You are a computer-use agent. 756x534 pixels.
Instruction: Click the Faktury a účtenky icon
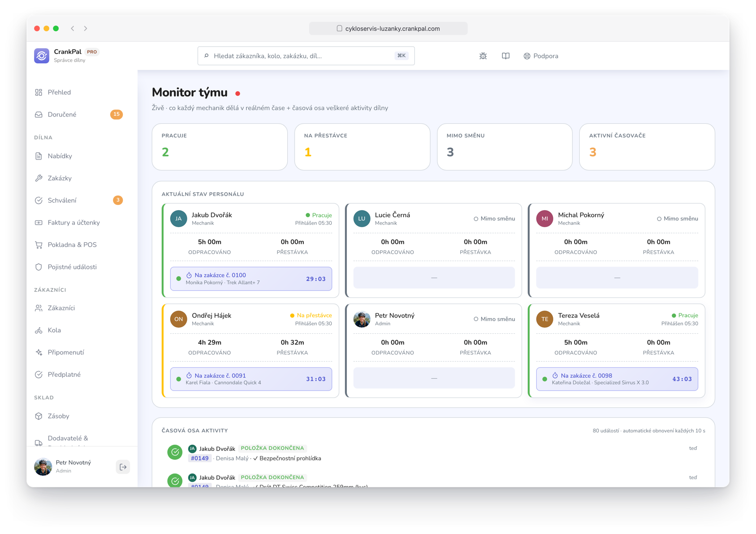(39, 223)
